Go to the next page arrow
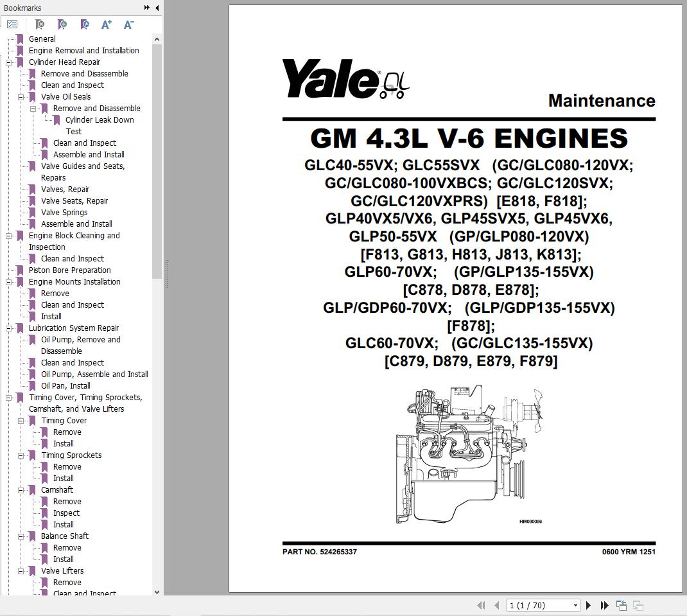 [588, 606]
